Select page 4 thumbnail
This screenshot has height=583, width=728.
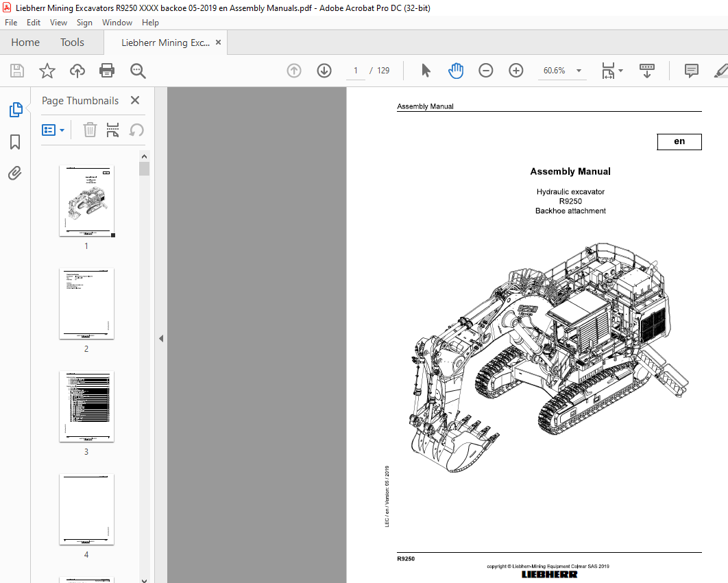point(87,509)
